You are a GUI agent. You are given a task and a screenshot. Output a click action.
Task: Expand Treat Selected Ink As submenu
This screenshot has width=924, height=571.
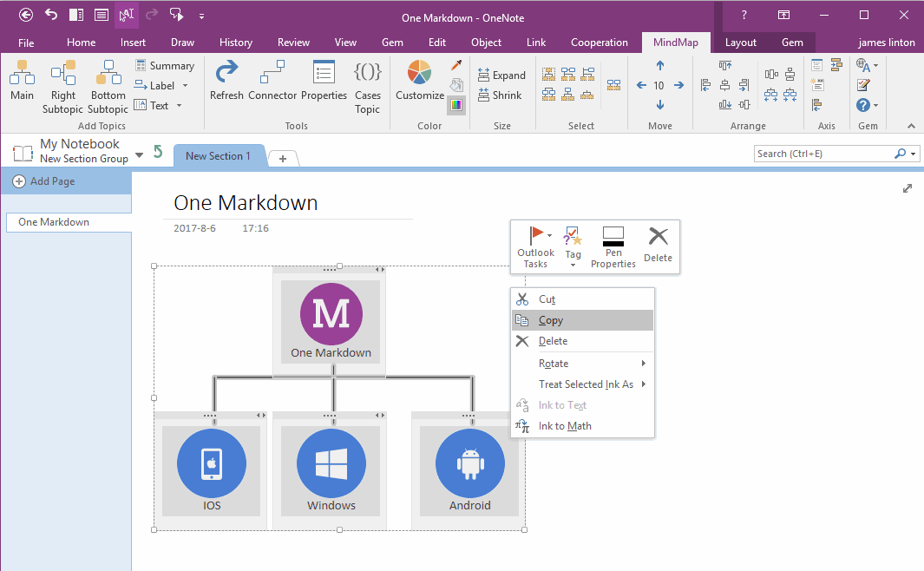(644, 384)
